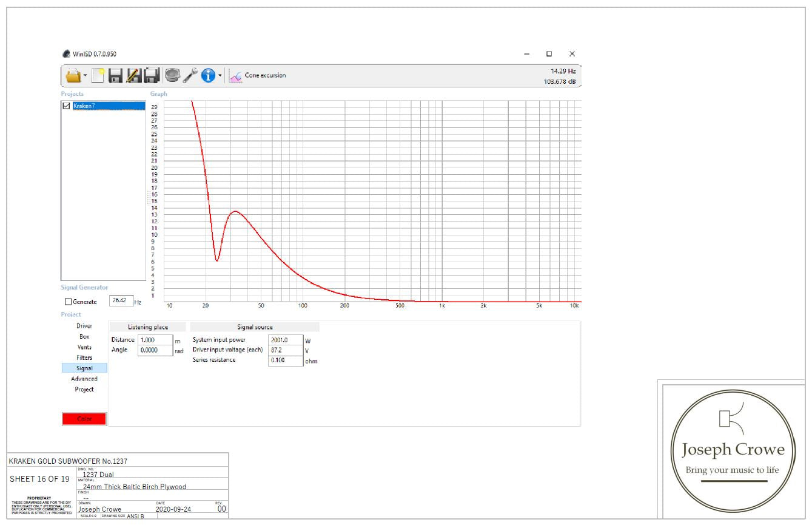Click the red Color swatch button
The image size is (812, 525).
[x=84, y=419]
